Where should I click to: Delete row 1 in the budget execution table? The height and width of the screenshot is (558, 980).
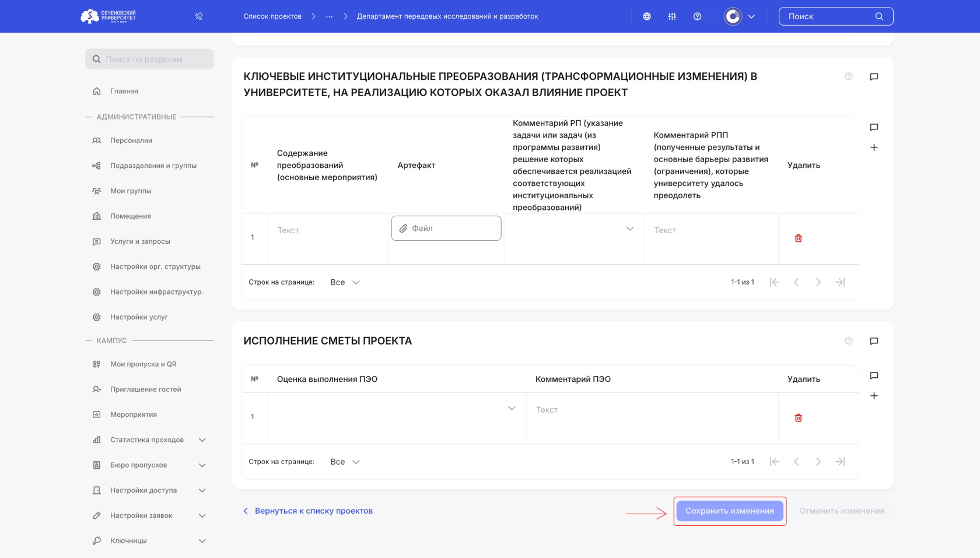pos(798,418)
